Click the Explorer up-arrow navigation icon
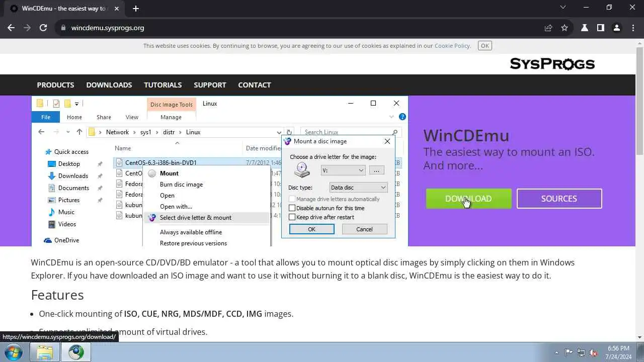Image resolution: width=644 pixels, height=362 pixels. coord(79,132)
